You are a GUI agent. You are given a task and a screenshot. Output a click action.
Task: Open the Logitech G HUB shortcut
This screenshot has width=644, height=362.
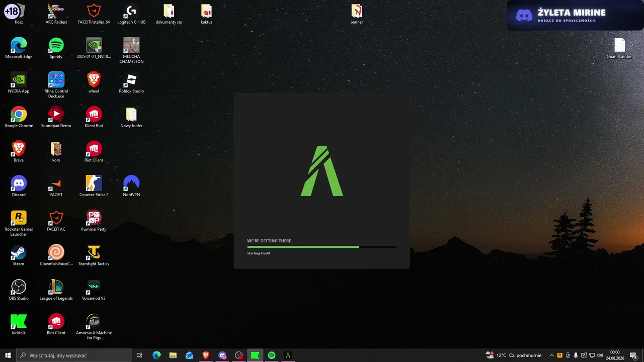point(131,14)
